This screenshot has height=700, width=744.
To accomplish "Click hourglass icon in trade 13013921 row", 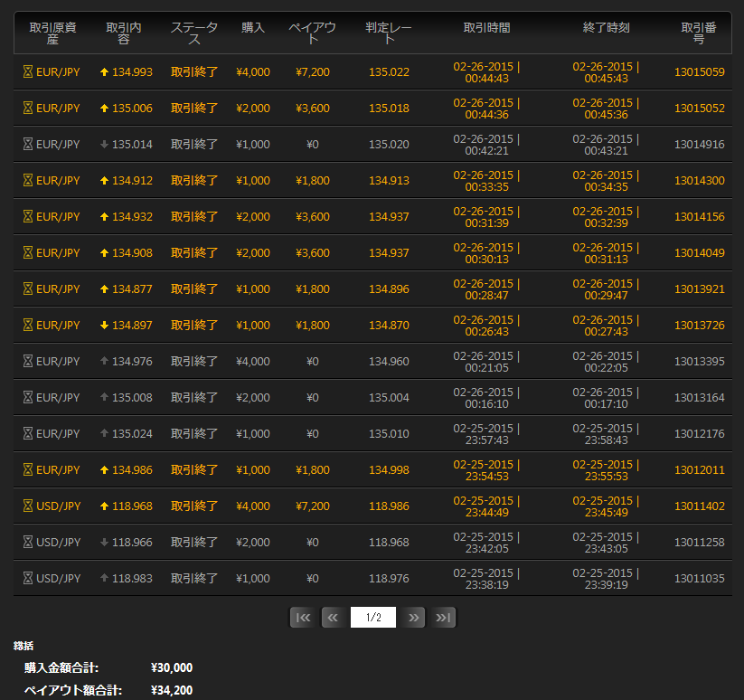I will [x=28, y=289].
